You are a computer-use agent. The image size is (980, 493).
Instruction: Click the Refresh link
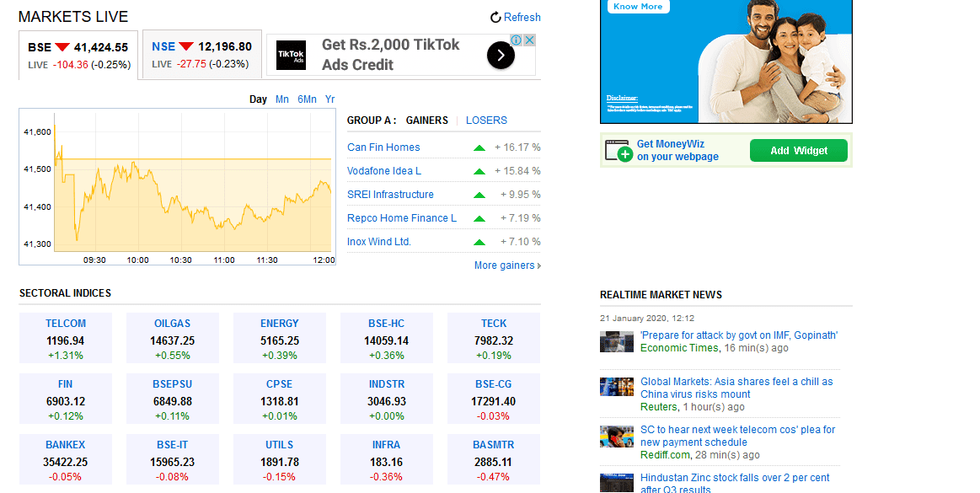click(x=522, y=18)
